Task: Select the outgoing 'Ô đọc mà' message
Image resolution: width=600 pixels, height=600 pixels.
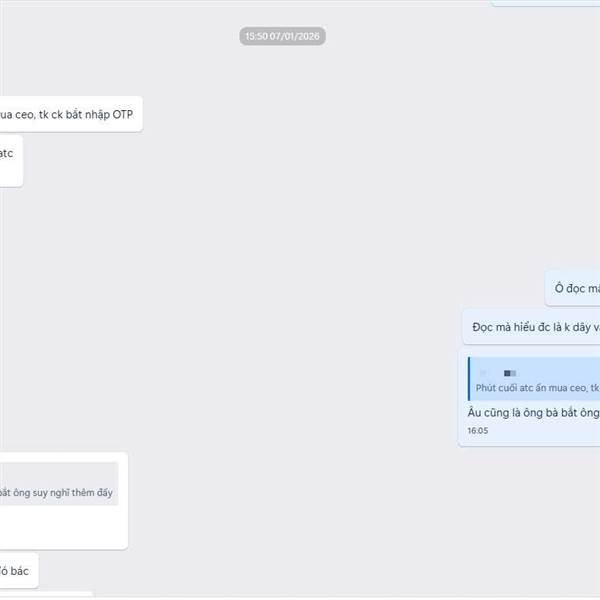Action: [x=572, y=288]
